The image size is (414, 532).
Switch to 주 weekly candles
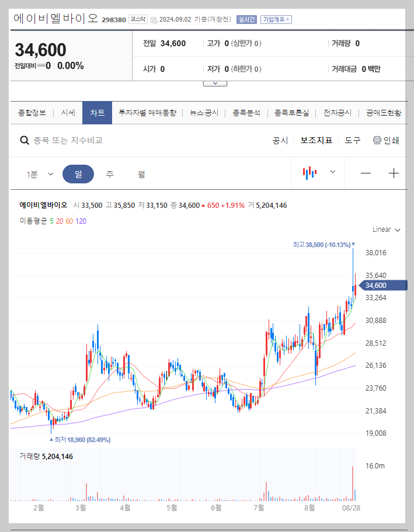point(109,173)
